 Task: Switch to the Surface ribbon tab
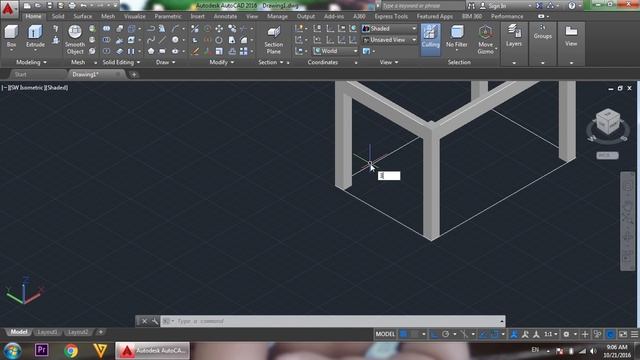(x=82, y=16)
